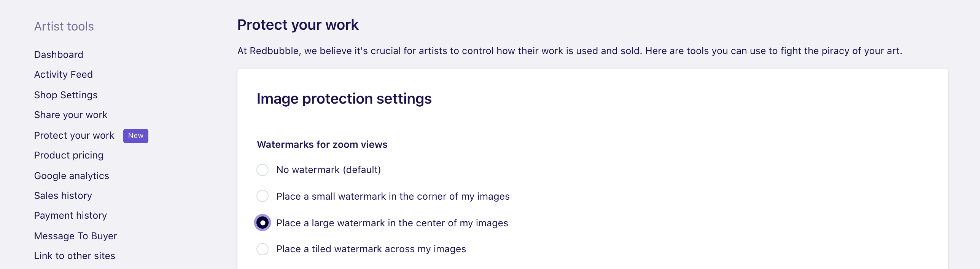Open Product pricing settings

click(68, 155)
